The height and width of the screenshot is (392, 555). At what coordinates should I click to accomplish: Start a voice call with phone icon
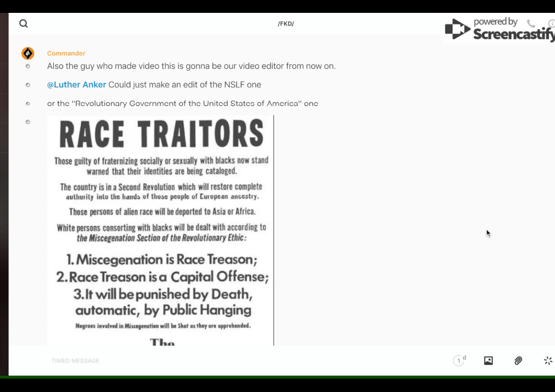click(531, 24)
